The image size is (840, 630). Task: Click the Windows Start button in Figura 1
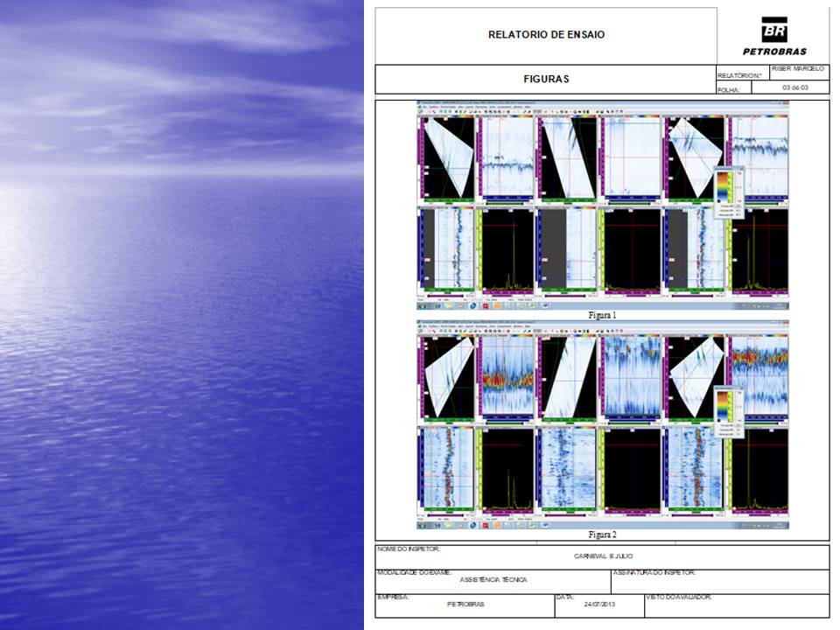(x=422, y=306)
